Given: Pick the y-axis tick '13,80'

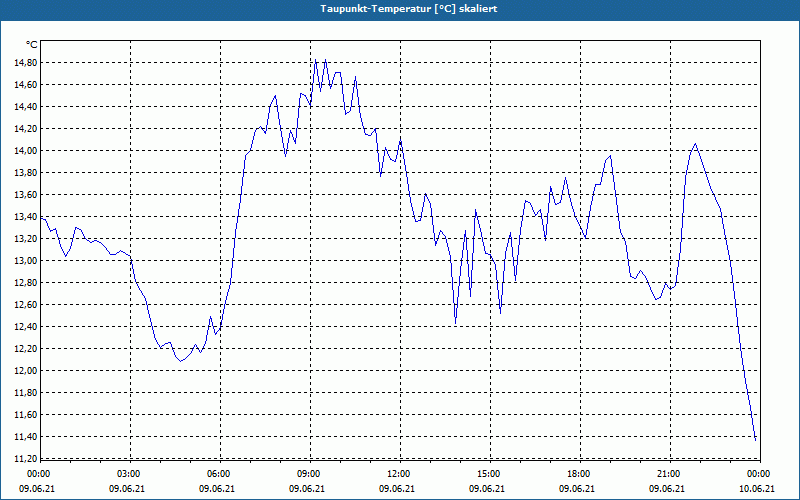Looking at the screenshot, I should (x=26, y=172).
